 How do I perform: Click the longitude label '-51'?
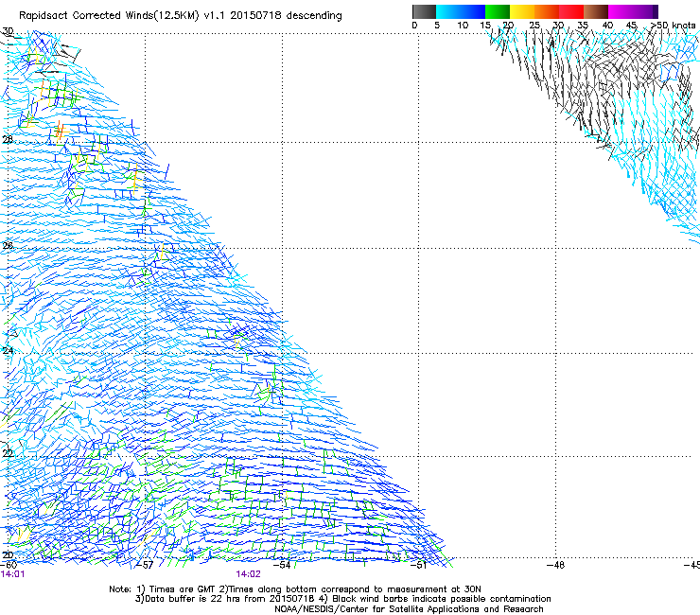tap(419, 565)
